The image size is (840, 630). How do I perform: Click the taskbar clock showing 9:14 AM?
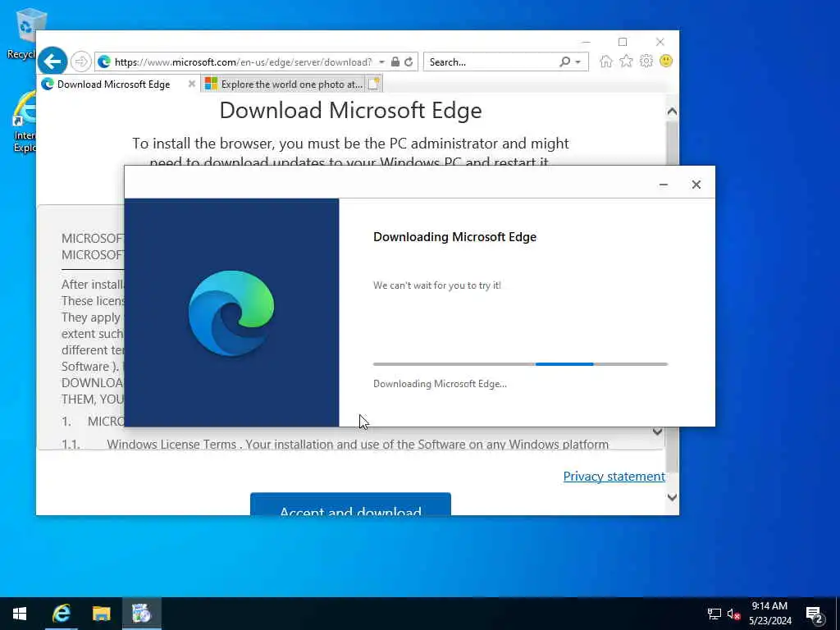(x=769, y=614)
